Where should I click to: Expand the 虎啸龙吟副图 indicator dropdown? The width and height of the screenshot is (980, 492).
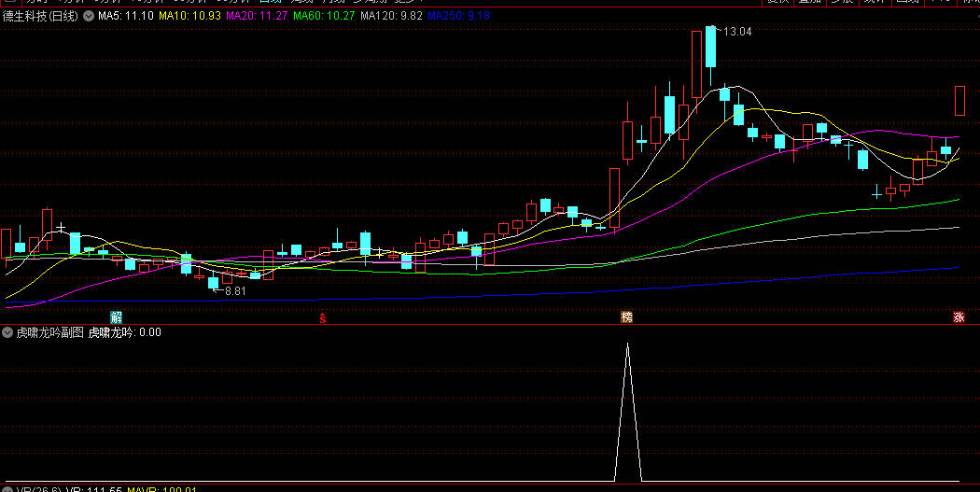click(x=7, y=332)
